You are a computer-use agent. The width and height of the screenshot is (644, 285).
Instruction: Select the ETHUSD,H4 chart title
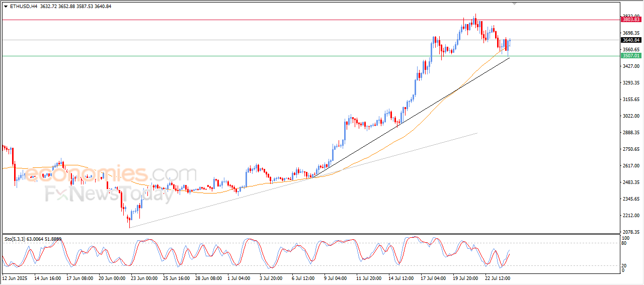pos(23,6)
